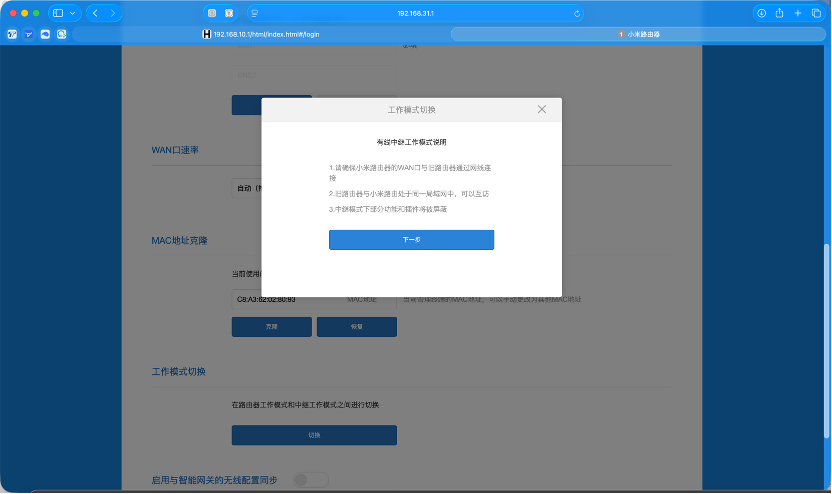Click the third instruction line in the dialog
This screenshot has height=494, width=832.
click(x=388, y=209)
